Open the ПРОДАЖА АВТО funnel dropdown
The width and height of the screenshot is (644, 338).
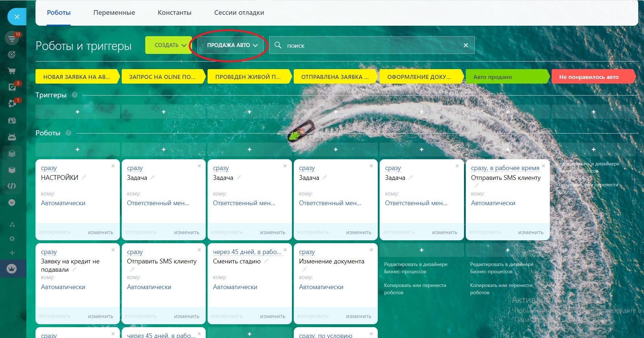[232, 45]
